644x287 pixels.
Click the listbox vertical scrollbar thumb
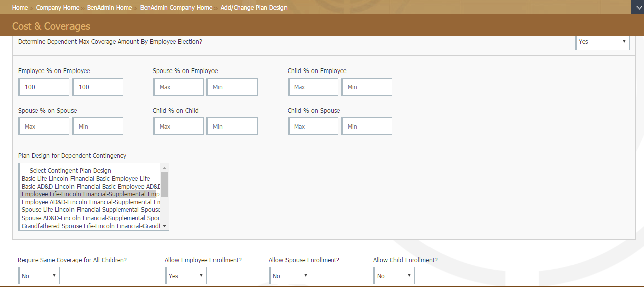[164, 184]
